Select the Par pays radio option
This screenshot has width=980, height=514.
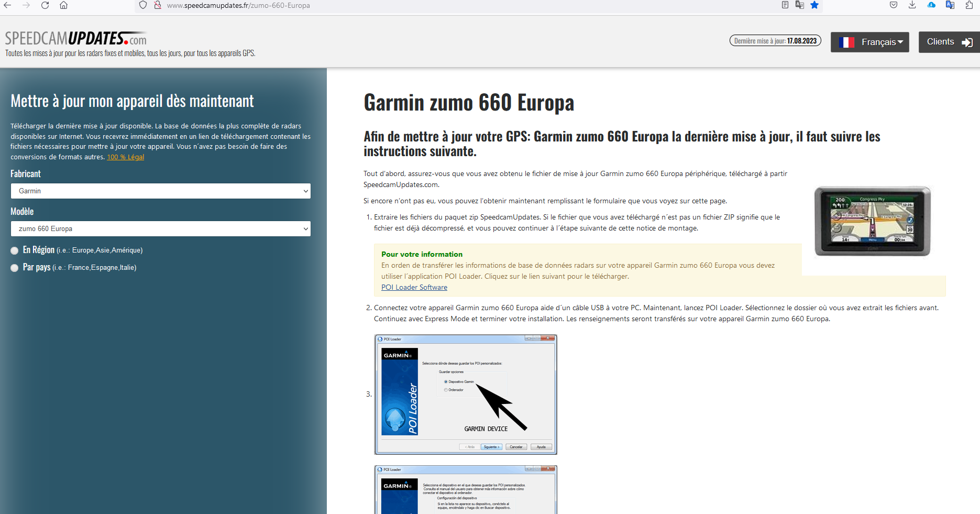(x=15, y=268)
